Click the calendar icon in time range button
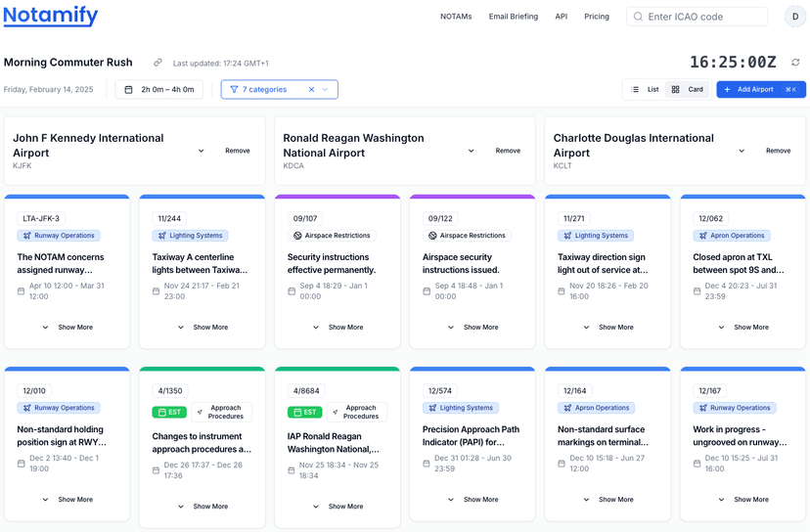Viewport: 810px width, 532px height. 128,90
